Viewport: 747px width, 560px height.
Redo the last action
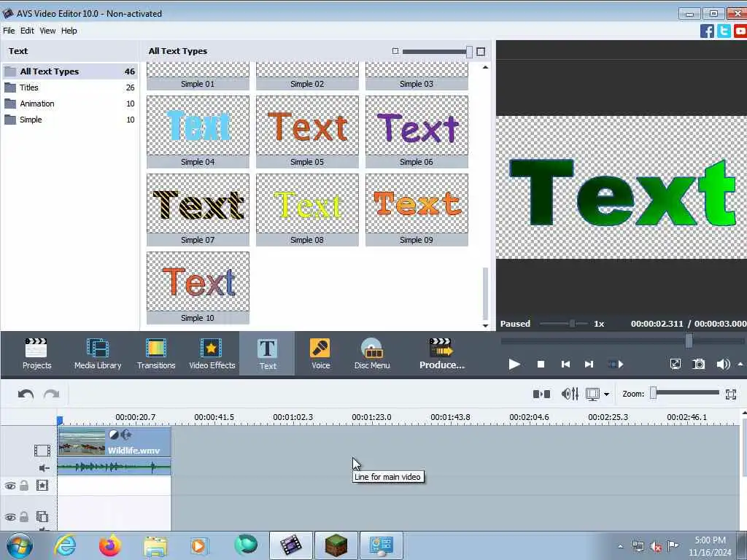(52, 394)
